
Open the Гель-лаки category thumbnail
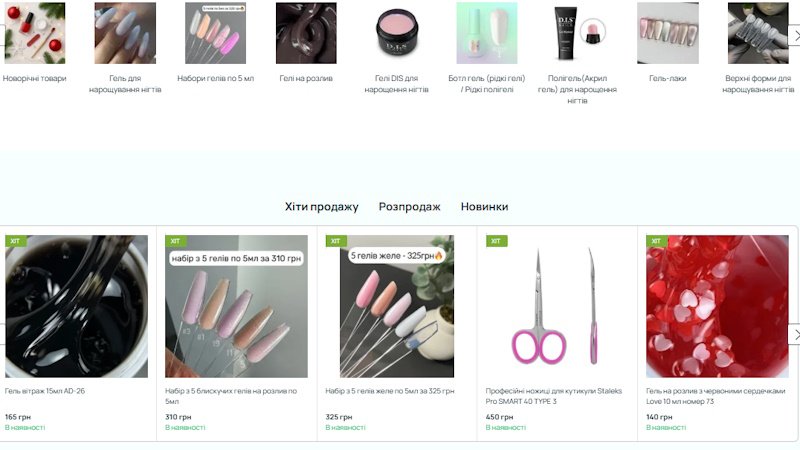point(668,33)
